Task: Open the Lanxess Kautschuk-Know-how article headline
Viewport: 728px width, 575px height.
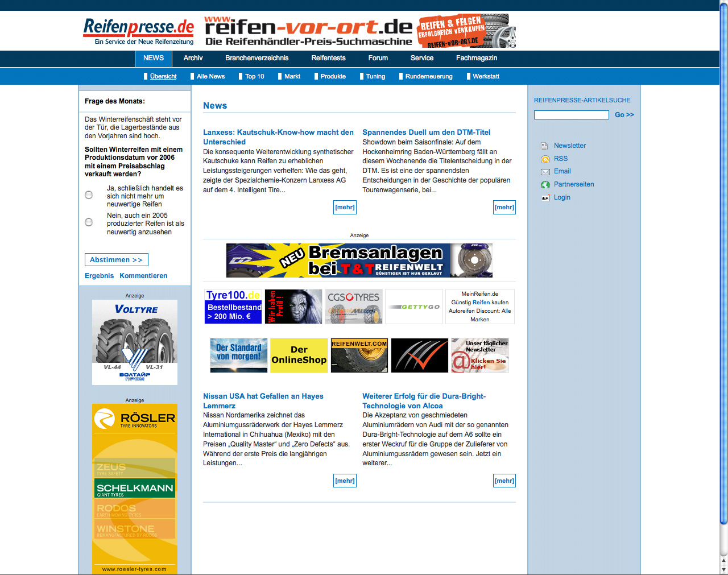Action: click(278, 137)
